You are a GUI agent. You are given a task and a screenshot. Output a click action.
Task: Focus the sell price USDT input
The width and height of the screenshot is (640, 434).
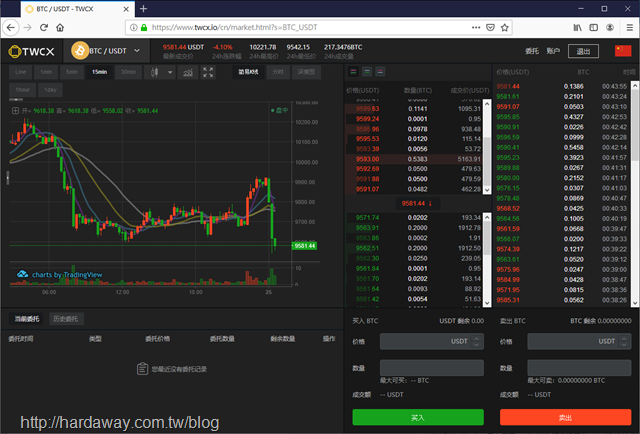tap(579, 341)
